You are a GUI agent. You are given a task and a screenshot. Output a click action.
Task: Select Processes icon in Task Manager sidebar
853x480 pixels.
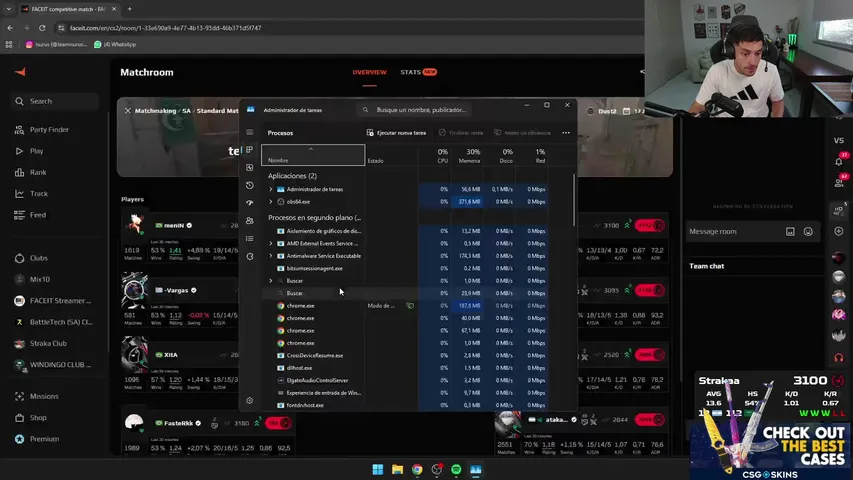coord(250,150)
